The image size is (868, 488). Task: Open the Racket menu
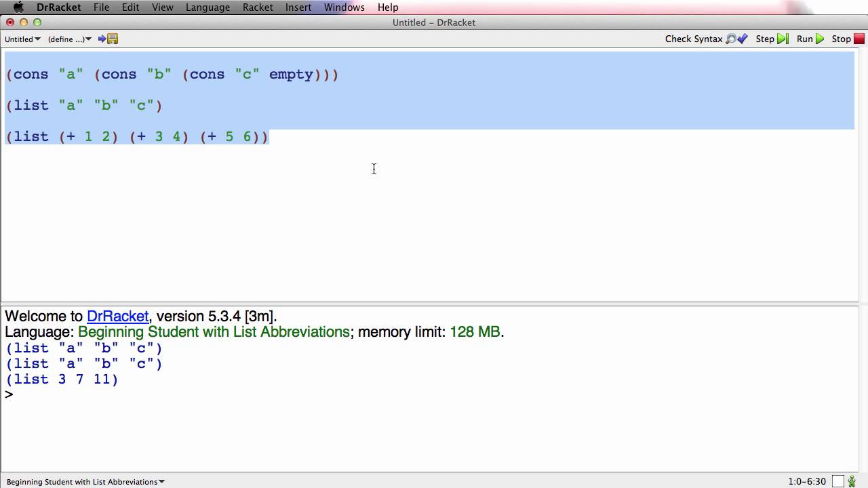(258, 7)
